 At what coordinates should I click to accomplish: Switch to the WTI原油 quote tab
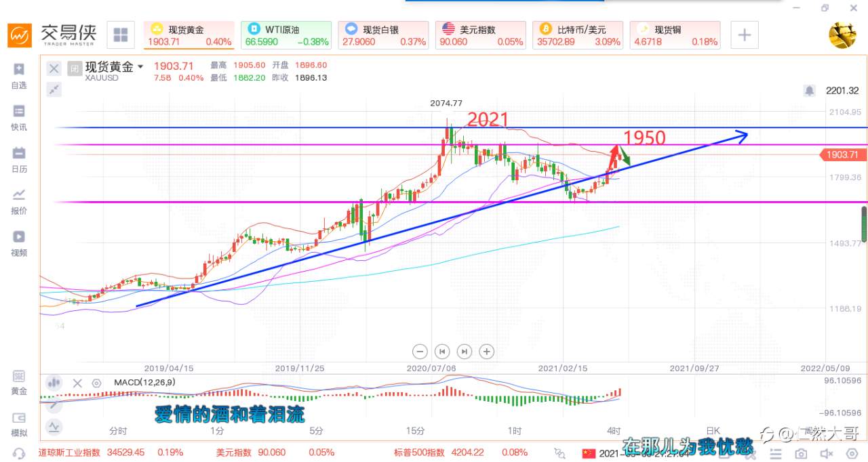[286, 35]
